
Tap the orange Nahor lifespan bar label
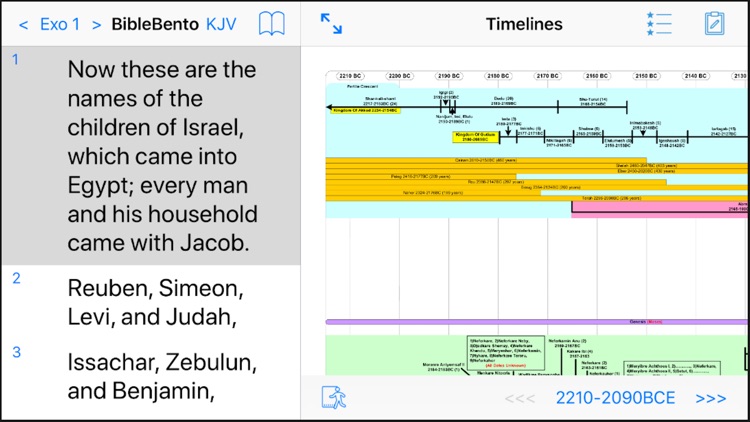pyautogui.click(x=433, y=193)
